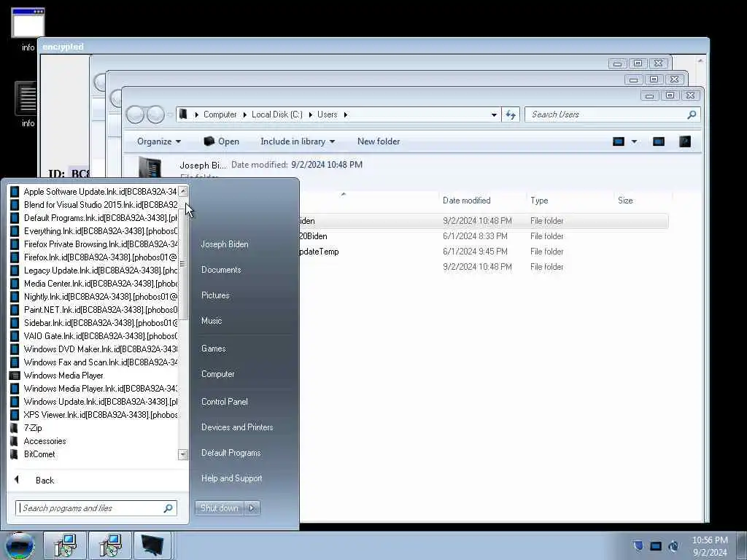Open second installer icon on taskbar
This screenshot has width=747, height=560.
(110, 545)
